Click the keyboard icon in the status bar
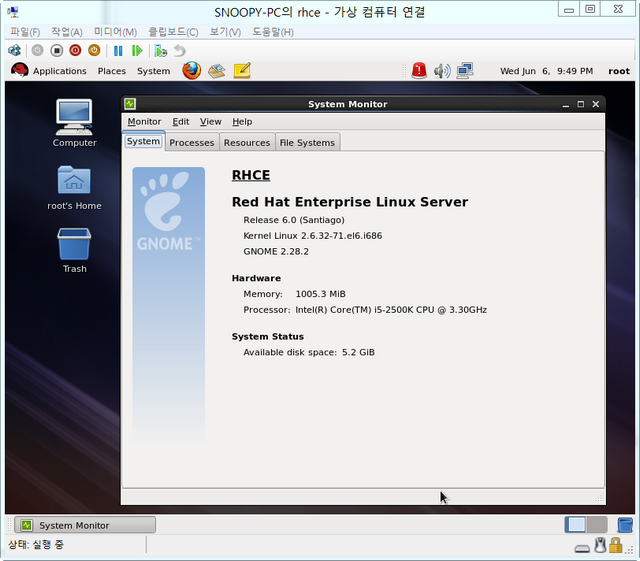The width and height of the screenshot is (640, 561). pos(582,549)
